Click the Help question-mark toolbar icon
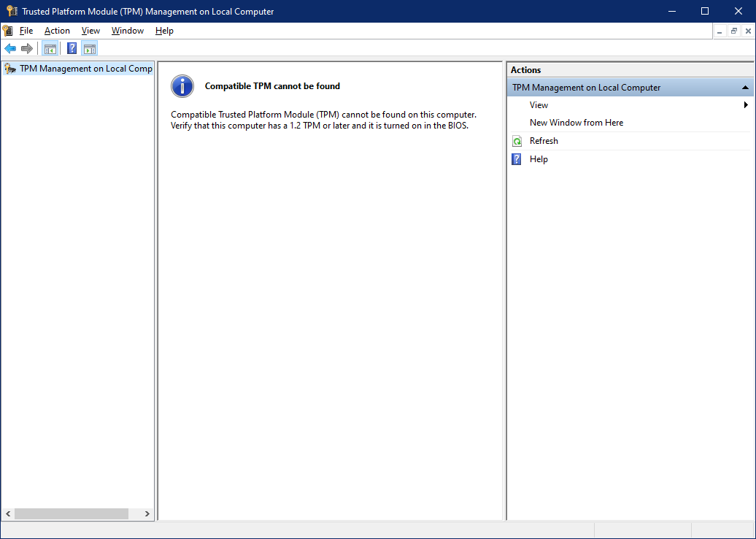Viewport: 756px width, 539px height. click(x=72, y=48)
